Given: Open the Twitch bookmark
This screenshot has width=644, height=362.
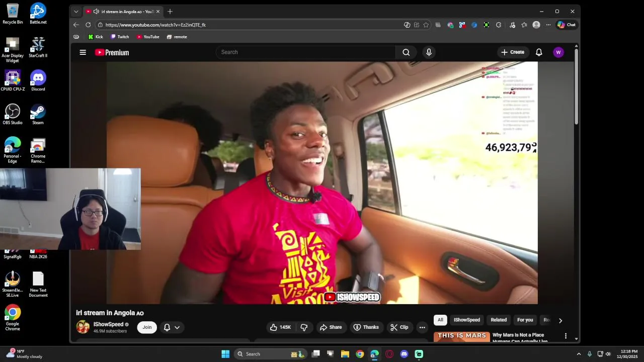Looking at the screenshot, I should pos(120,37).
